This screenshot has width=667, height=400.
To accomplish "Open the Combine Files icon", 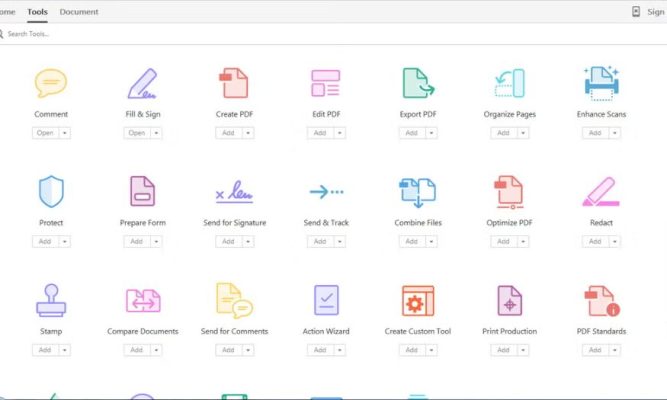I will click(418, 191).
